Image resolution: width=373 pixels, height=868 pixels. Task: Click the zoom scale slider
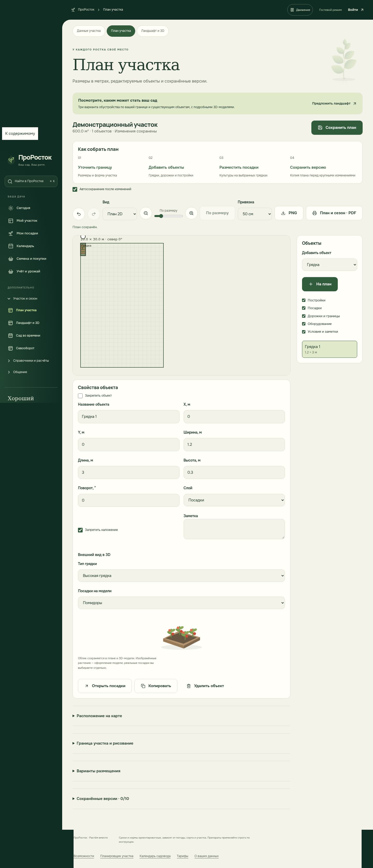click(x=168, y=216)
